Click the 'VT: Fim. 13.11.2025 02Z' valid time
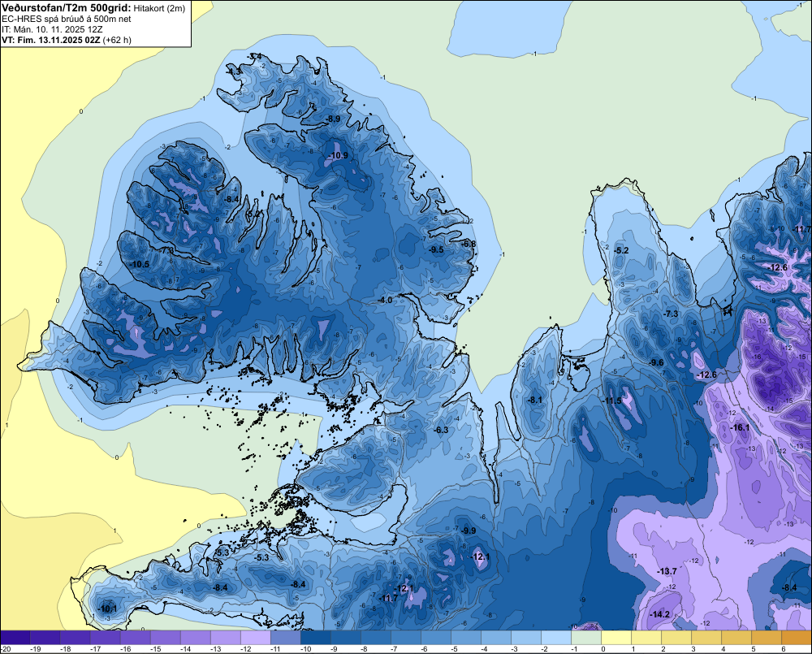This screenshot has height=654, width=812. pos(50,40)
